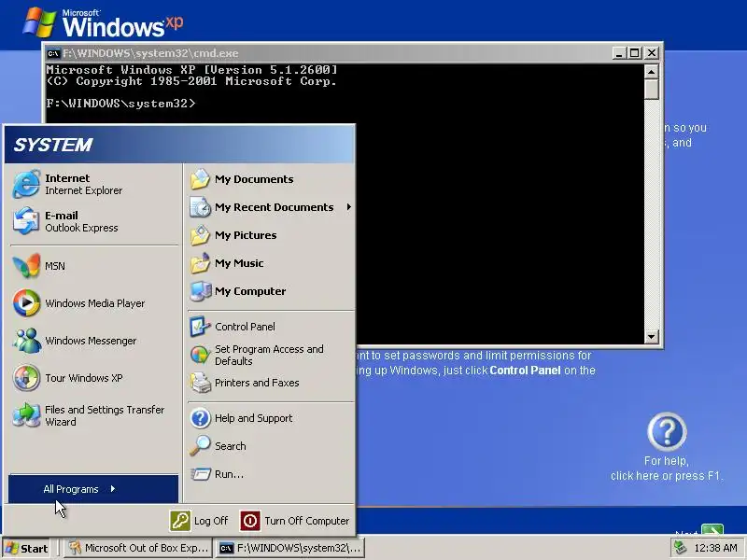Click the Run... icon
The height and width of the screenshot is (560, 747).
tap(200, 474)
